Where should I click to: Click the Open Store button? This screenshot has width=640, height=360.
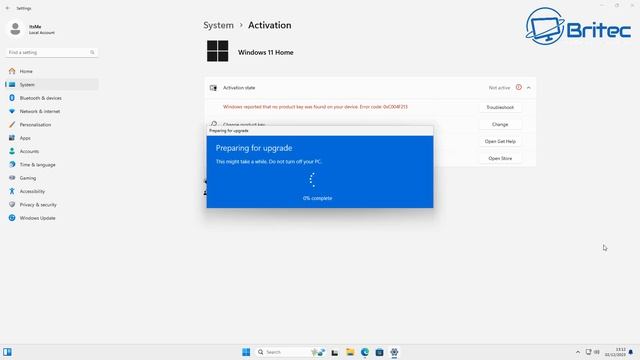point(500,158)
